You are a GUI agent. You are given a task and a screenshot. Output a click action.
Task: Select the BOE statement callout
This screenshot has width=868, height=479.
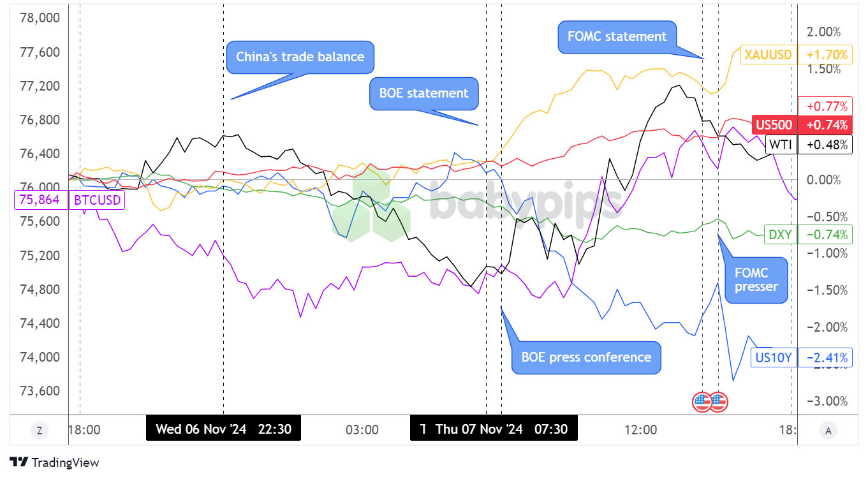423,94
